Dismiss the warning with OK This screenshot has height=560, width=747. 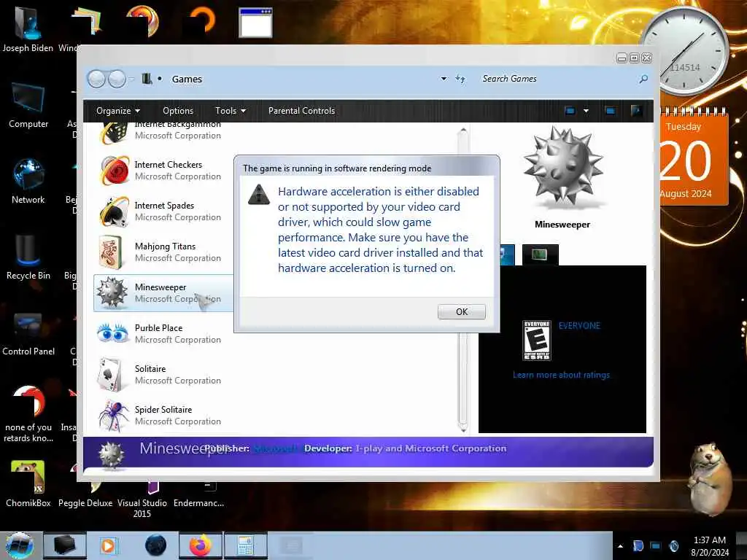[x=461, y=311]
